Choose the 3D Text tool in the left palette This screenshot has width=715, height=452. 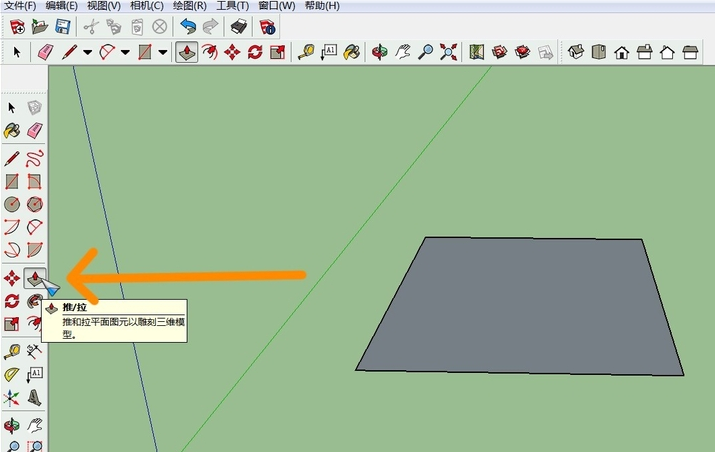(35, 398)
